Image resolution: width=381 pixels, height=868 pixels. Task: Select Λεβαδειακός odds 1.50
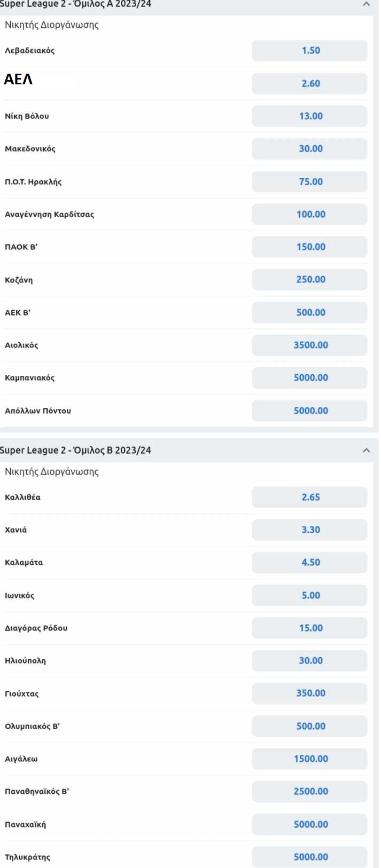pos(310,51)
